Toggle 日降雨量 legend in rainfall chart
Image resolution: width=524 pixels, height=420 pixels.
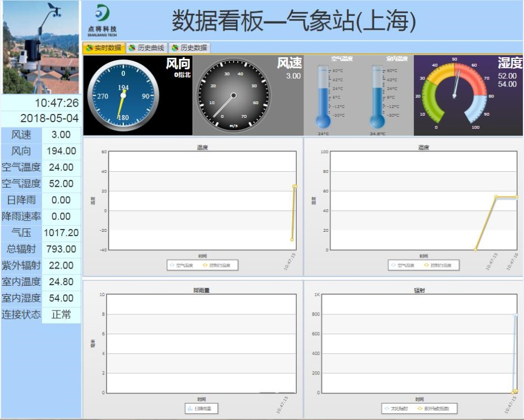[202, 408]
